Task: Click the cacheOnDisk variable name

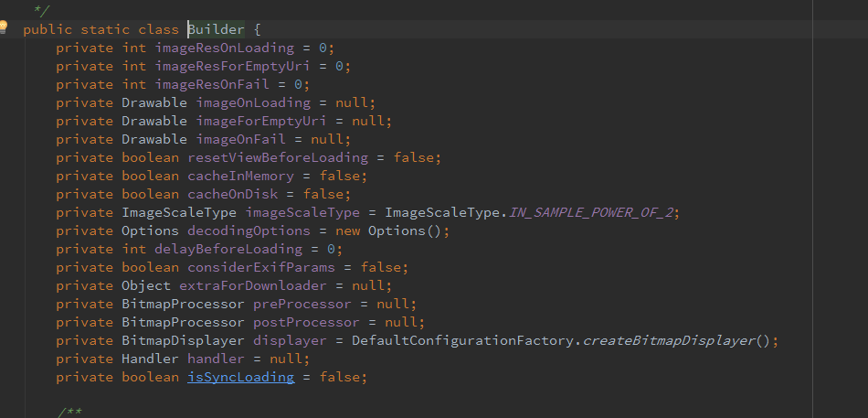Action: tap(232, 194)
